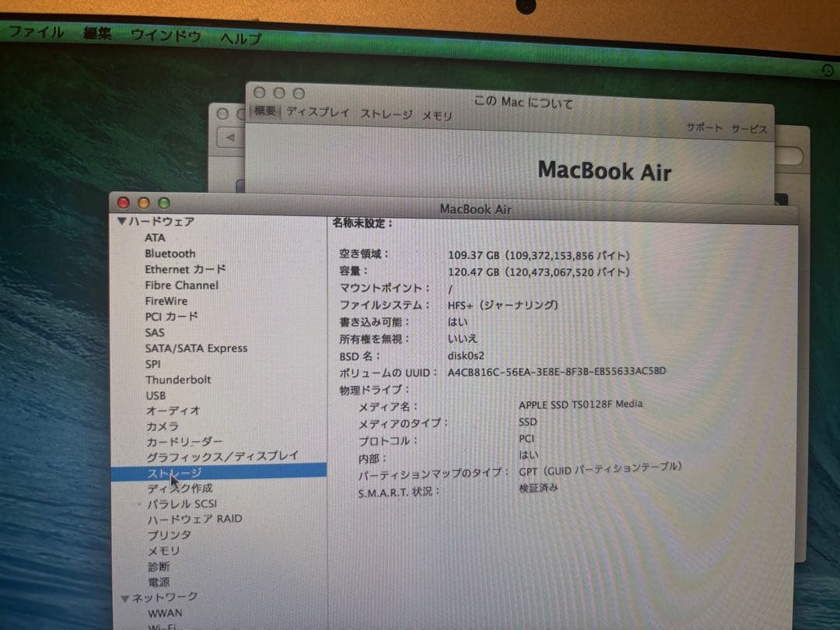This screenshot has height=630, width=840.
Task: Click back arrow button in rear window
Action: point(230,138)
